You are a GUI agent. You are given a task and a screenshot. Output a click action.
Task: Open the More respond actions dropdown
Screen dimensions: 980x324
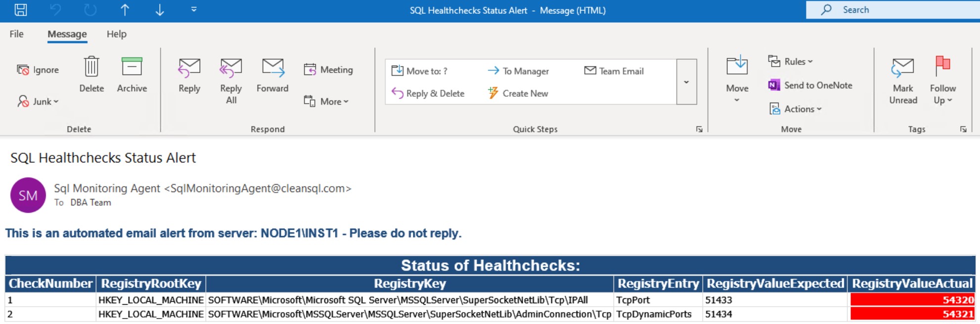[x=326, y=101]
